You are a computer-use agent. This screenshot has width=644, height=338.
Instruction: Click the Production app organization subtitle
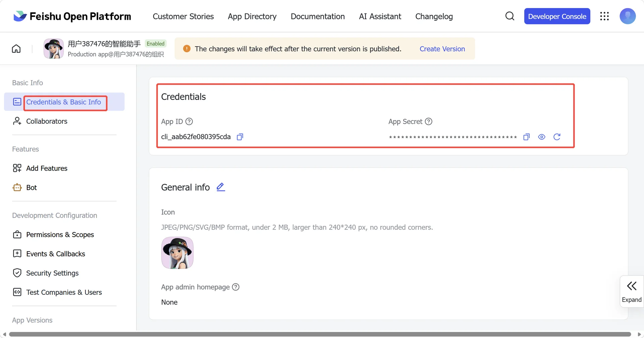point(116,54)
